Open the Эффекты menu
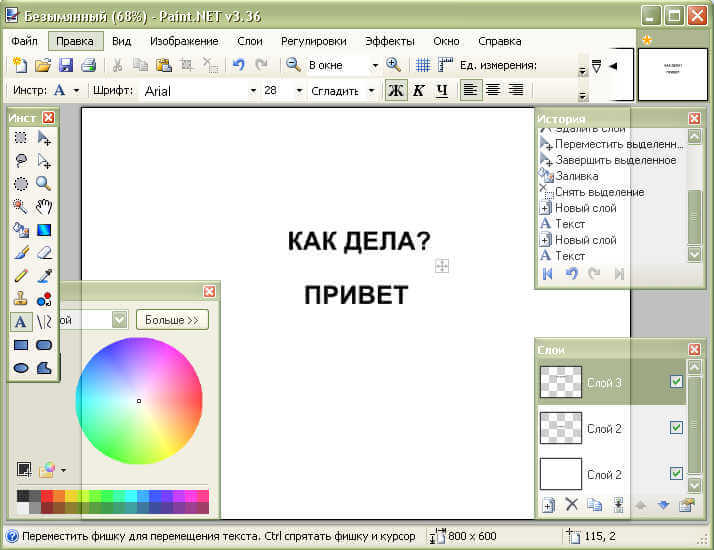This screenshot has height=550, width=714. pos(390,41)
